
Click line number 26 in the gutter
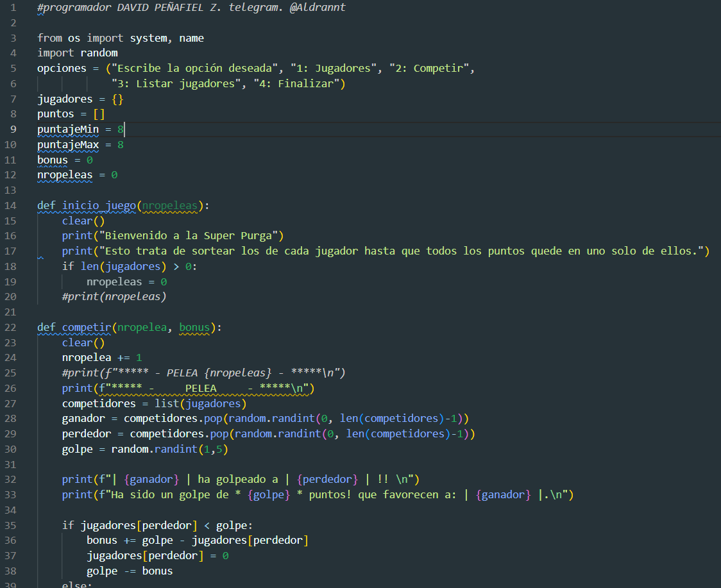click(x=10, y=389)
